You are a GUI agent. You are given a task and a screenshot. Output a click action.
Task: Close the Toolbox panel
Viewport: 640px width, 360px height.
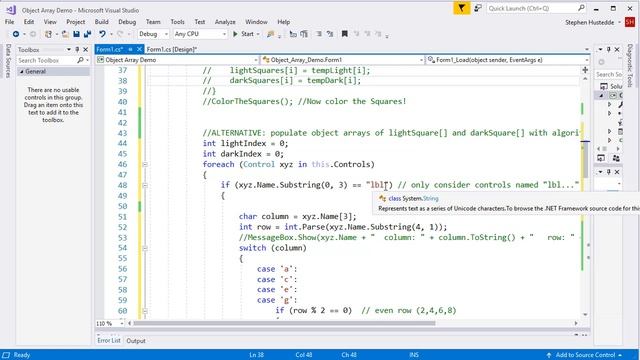pos(85,49)
